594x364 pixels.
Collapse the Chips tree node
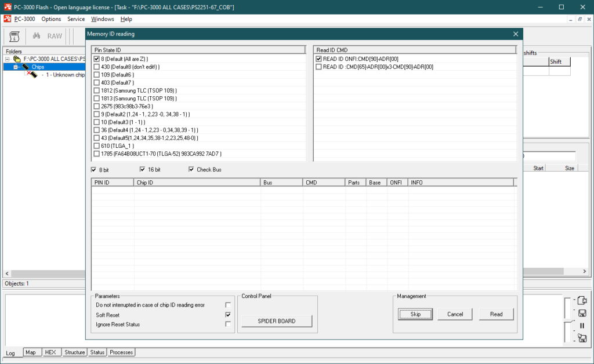16,67
